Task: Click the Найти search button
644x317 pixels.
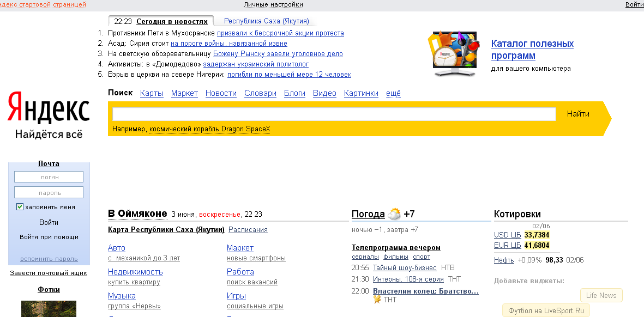Action: click(578, 114)
